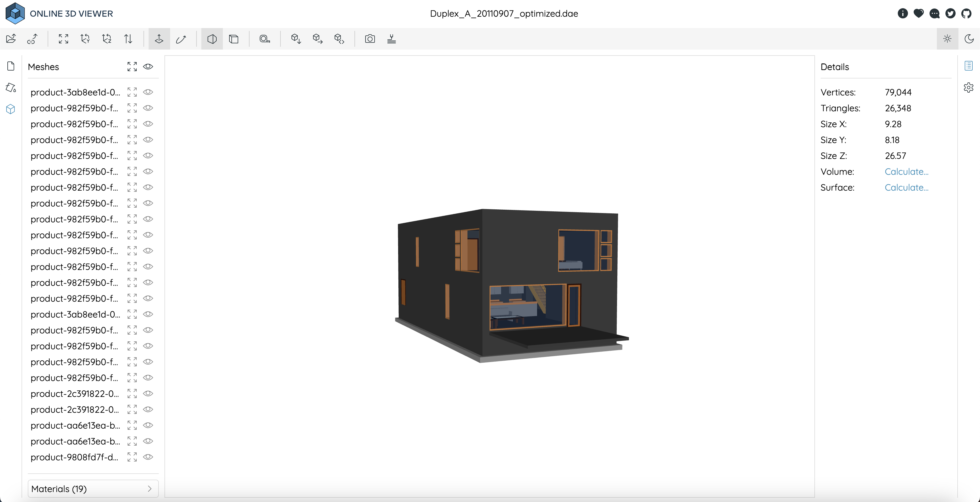Open the info icon in header
The width and height of the screenshot is (980, 502).
(903, 14)
